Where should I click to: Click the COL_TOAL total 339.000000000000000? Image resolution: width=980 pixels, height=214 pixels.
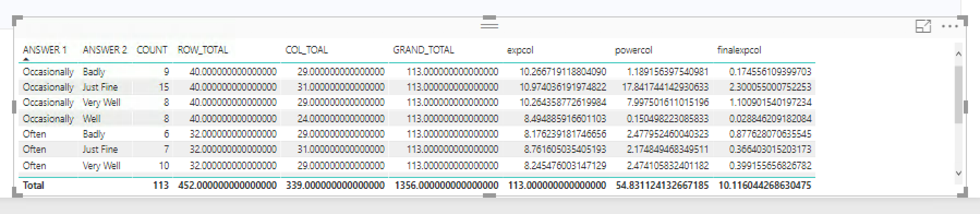pos(335,186)
